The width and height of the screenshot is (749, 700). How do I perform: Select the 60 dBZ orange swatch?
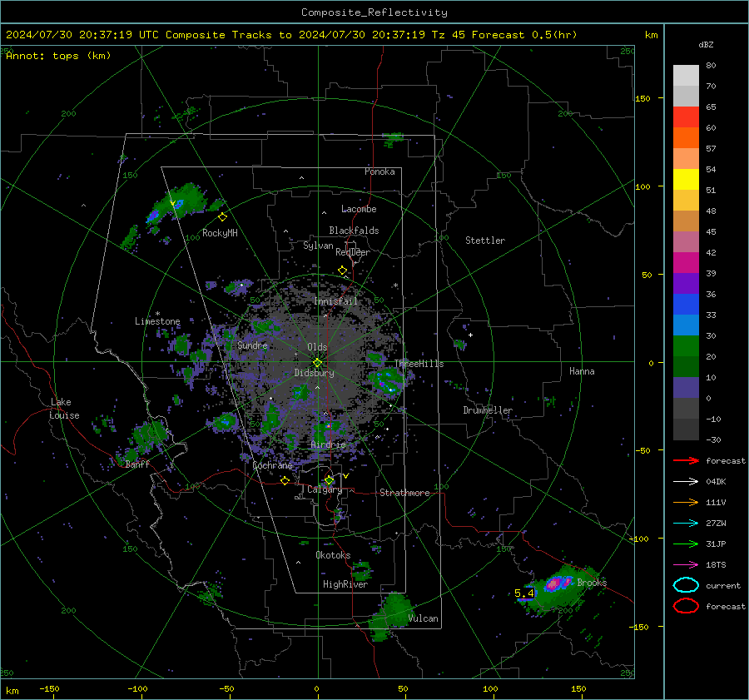click(686, 138)
